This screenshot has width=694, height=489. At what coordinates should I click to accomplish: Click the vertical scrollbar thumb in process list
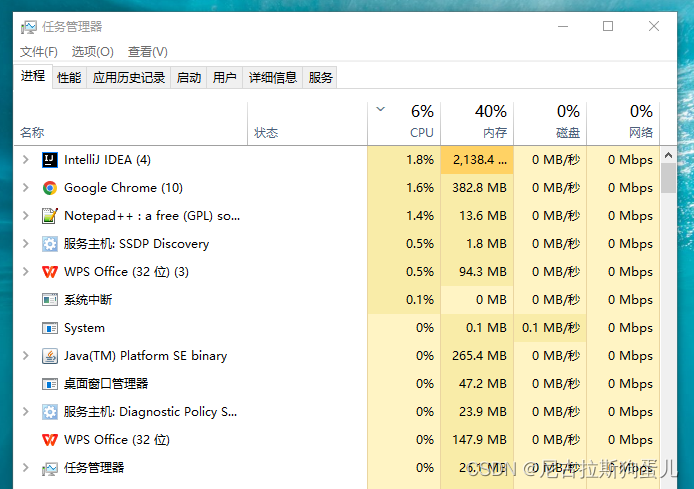668,175
